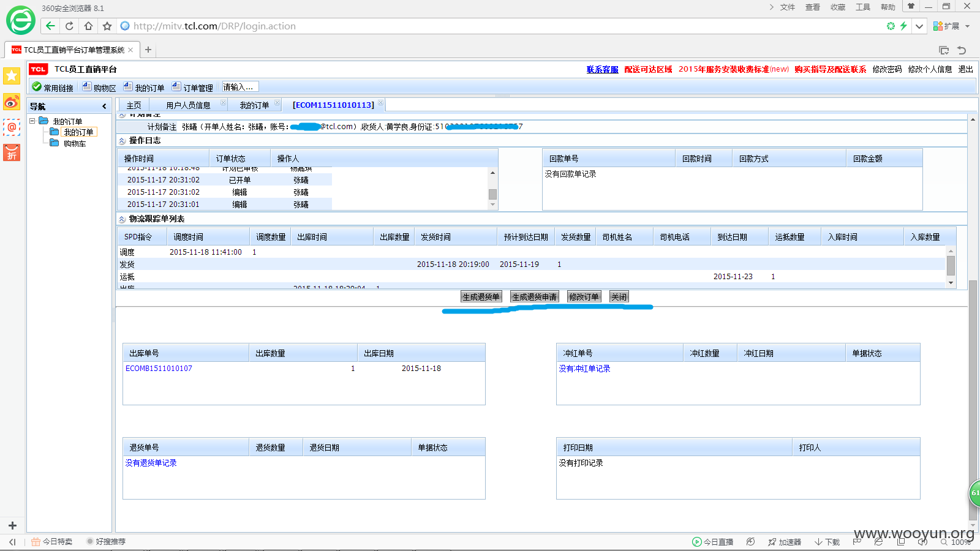Open 2015年服务安装收费标准 link
This screenshot has height=551, width=980.
[734, 69]
